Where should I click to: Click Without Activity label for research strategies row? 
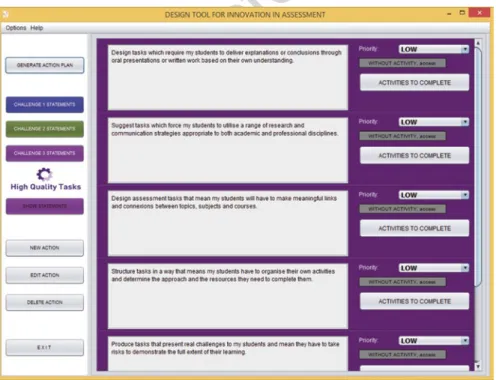(402, 136)
